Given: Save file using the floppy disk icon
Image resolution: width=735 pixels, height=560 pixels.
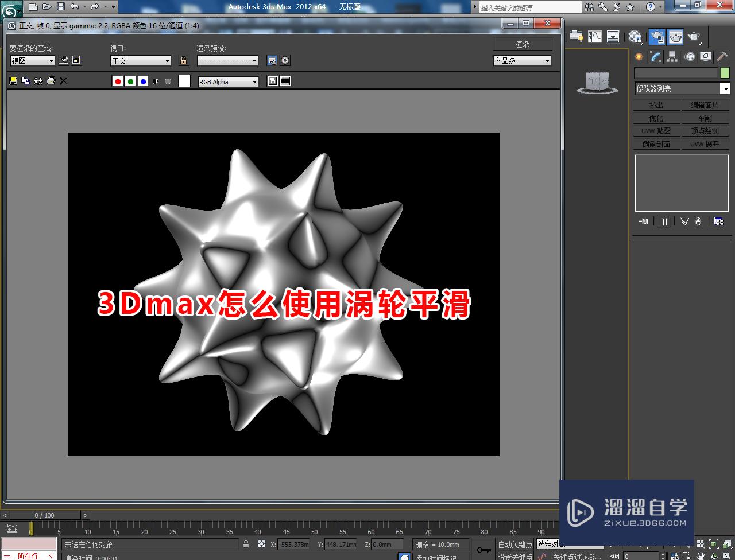Looking at the screenshot, I should (x=61, y=7).
